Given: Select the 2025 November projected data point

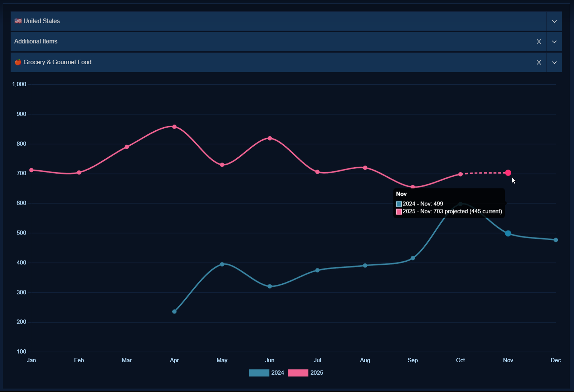Looking at the screenshot, I should tap(508, 173).
